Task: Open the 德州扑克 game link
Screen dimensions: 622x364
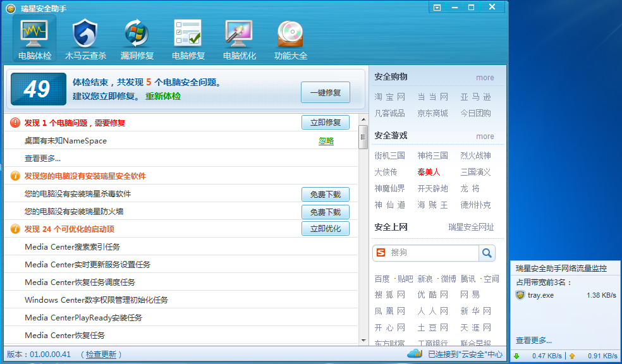Action: click(x=475, y=205)
